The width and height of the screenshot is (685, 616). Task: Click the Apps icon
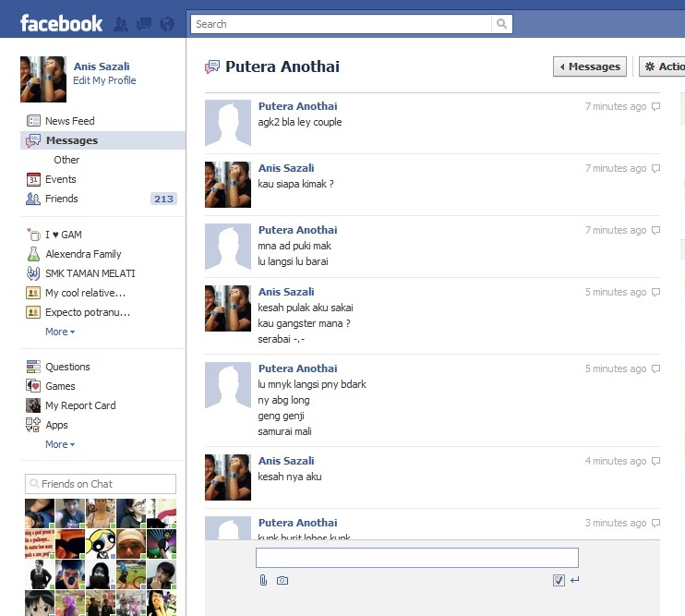[33, 425]
